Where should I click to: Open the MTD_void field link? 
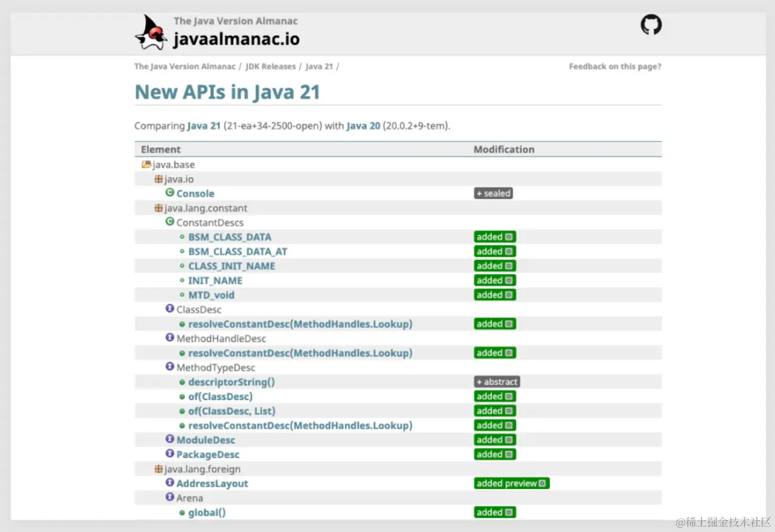(212, 295)
